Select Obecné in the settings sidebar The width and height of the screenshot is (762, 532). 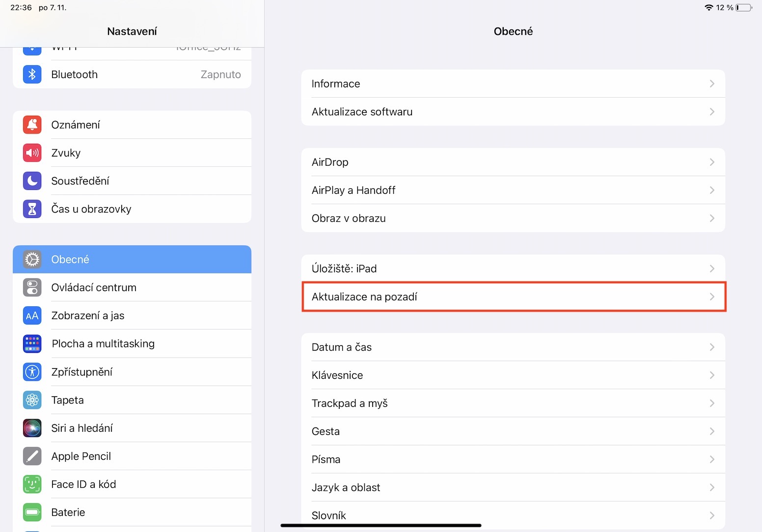132,260
